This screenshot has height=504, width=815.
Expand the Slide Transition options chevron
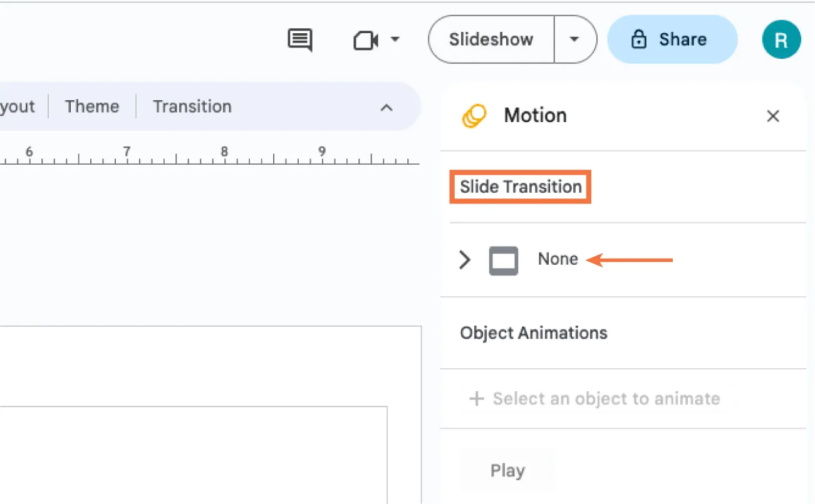pyautogui.click(x=464, y=260)
